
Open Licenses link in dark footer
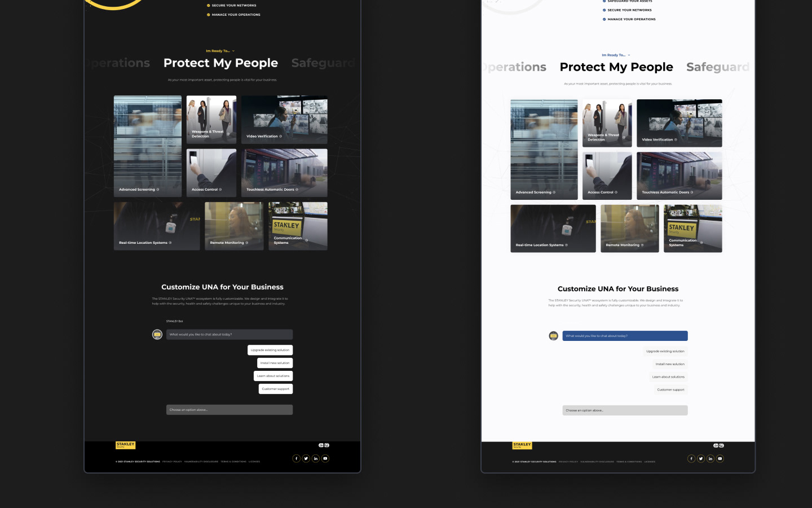pos(254,462)
